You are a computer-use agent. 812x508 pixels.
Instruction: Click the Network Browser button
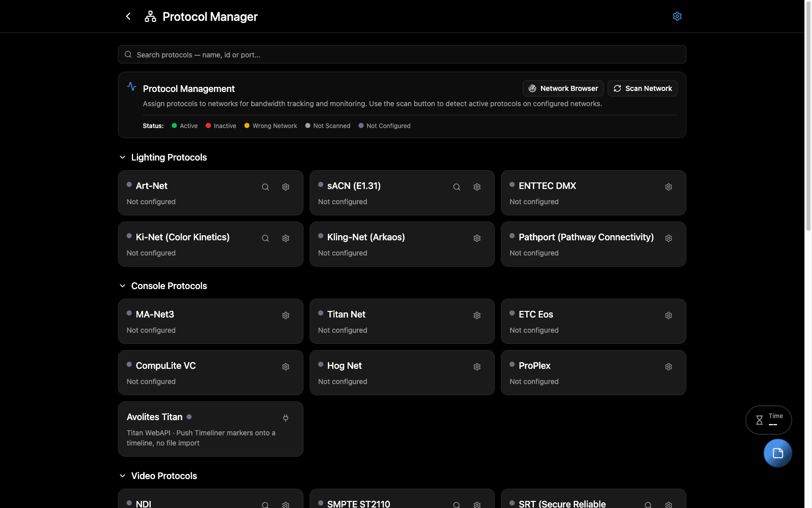point(563,88)
